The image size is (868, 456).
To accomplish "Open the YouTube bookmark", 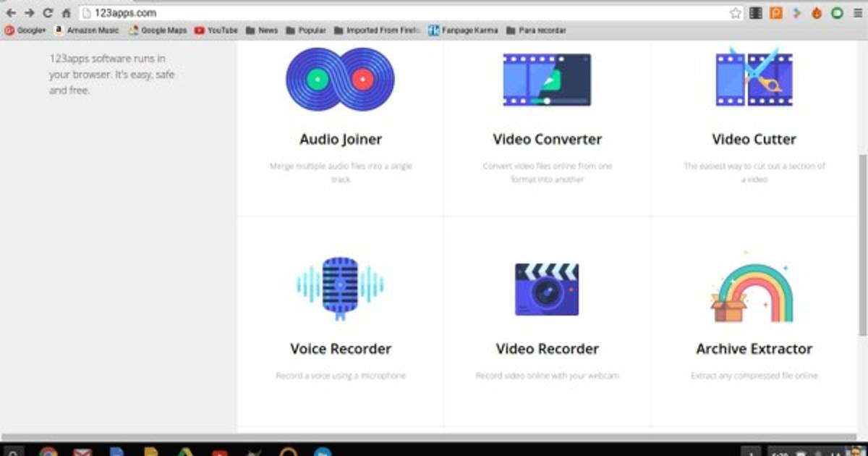I will tap(216, 30).
